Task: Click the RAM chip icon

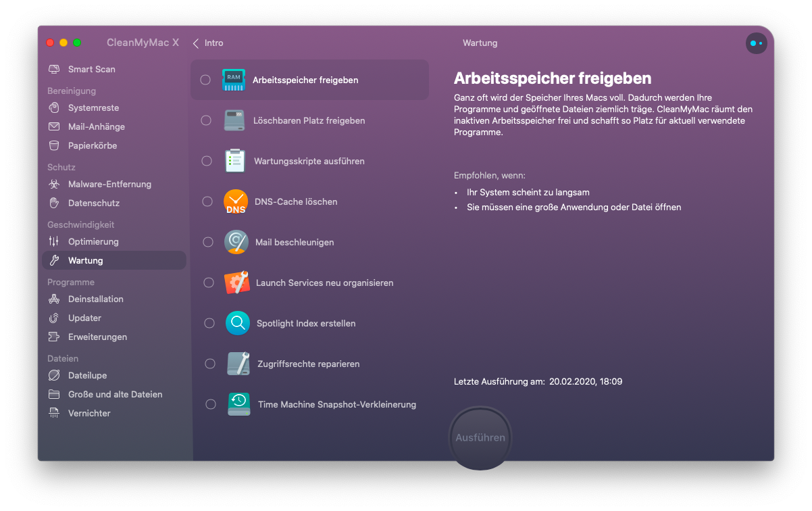Action: coord(234,80)
